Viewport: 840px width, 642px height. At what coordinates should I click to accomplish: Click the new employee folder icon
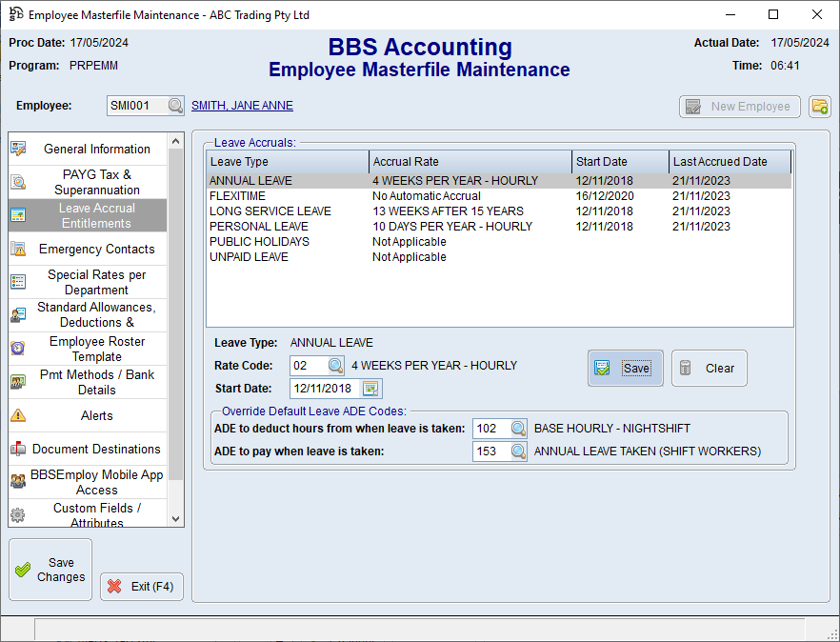[x=820, y=106]
